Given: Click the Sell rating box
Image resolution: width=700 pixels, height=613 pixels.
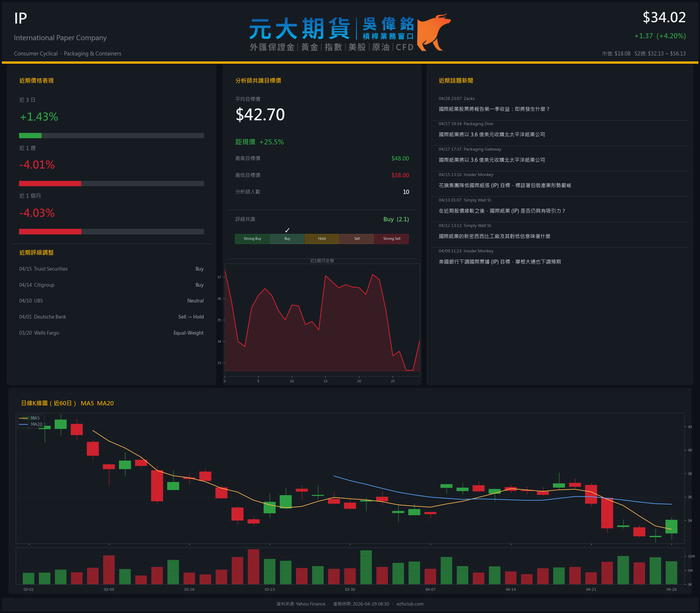Looking at the screenshot, I should click(x=357, y=239).
